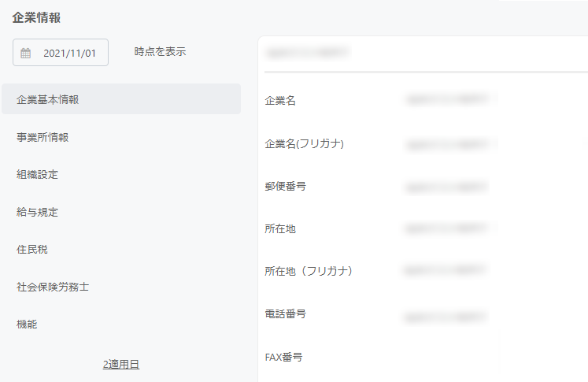Click the blurred value beside 郵便番号
Image resolution: width=588 pixels, height=382 pixels.
[x=447, y=187]
